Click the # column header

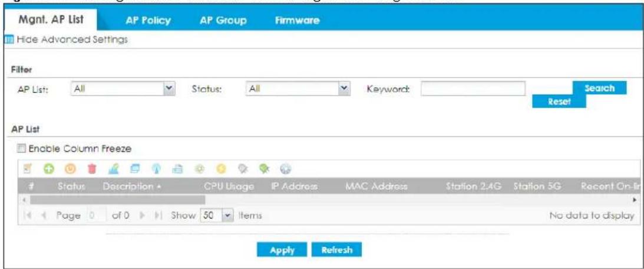pyautogui.click(x=31, y=187)
